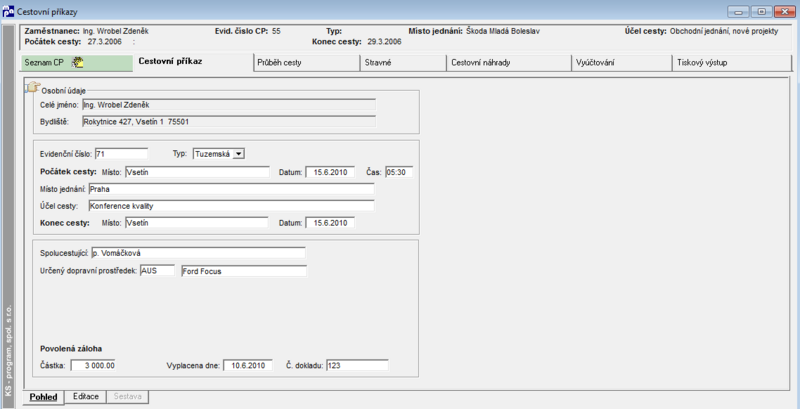Click the Vyplacena dne date field
Viewport: 800px width, 409px height.
[247, 365]
